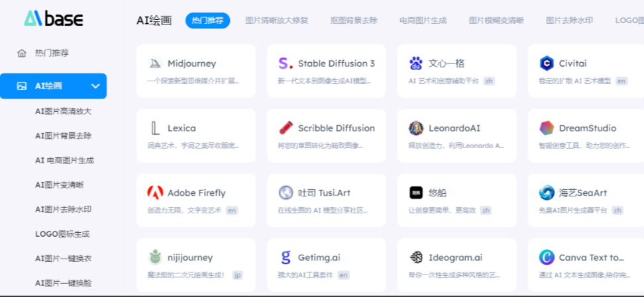Open the DreamStudio title link
The width and height of the screenshot is (644, 297).
(x=588, y=128)
